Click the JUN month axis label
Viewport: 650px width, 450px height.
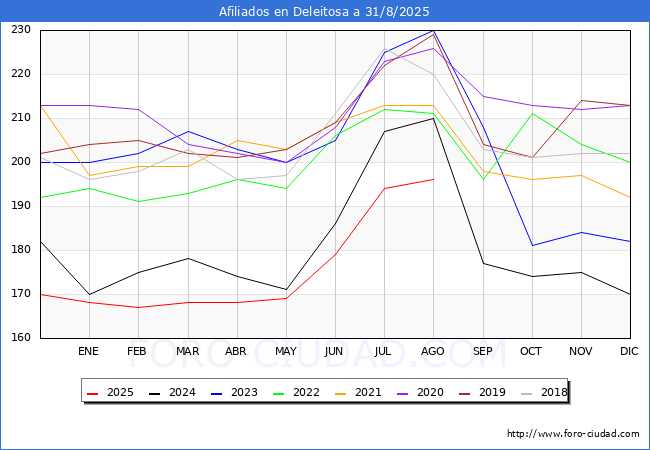coord(334,351)
